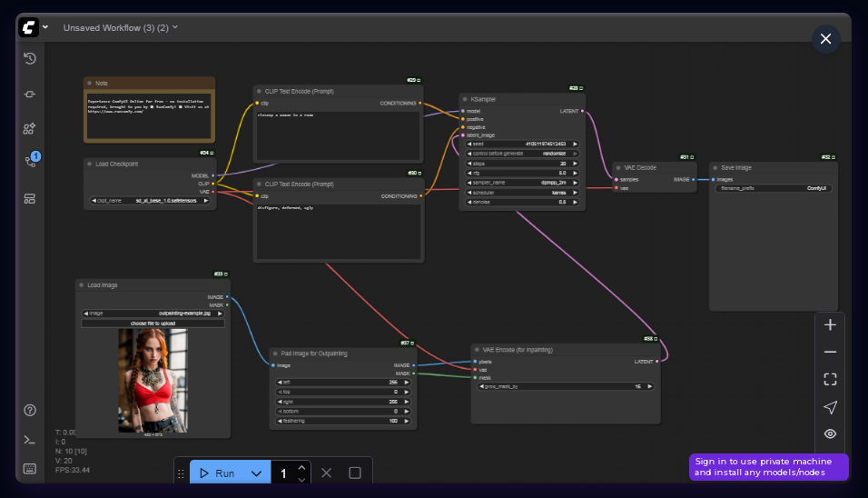Zoom in on the canvas with plus
Screen dimensions: 868x498
pos(830,324)
